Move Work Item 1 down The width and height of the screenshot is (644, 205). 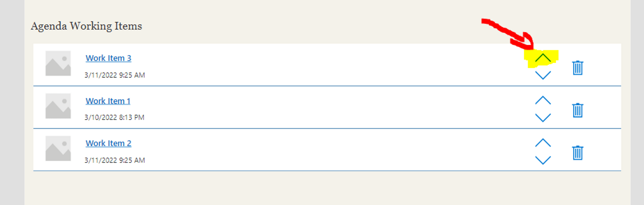click(543, 117)
